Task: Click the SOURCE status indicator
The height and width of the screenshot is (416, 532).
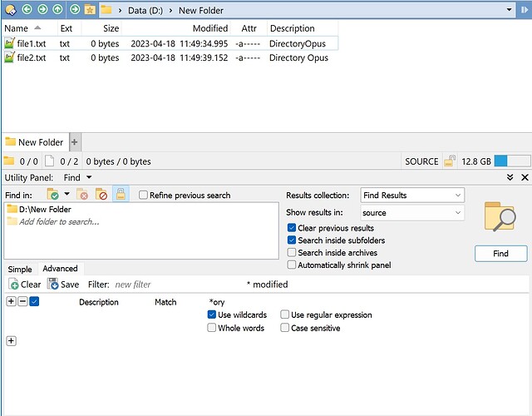Action: (421, 161)
